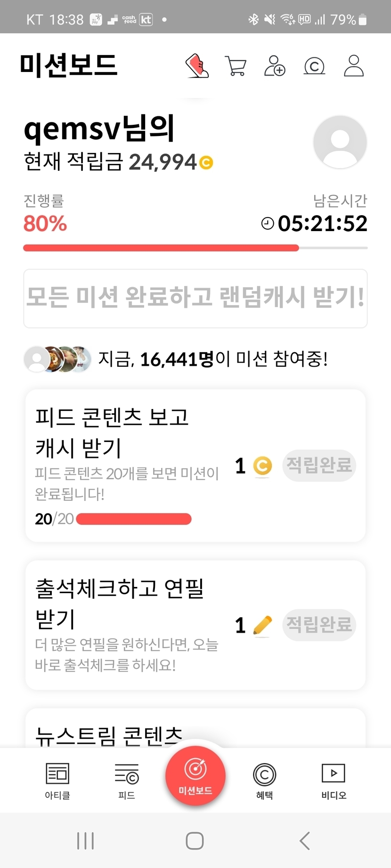Tap the invite friend icon

coord(275,66)
